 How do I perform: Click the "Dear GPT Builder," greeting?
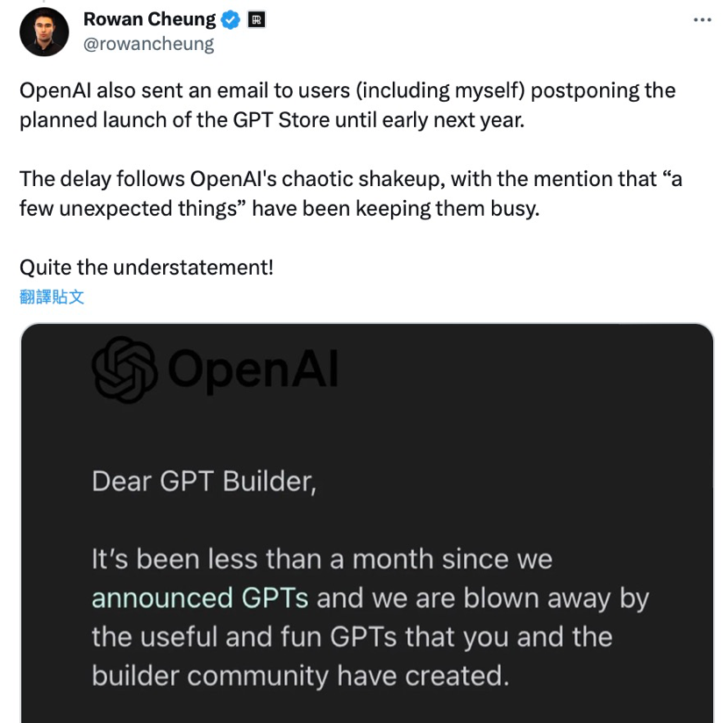pos(203,482)
